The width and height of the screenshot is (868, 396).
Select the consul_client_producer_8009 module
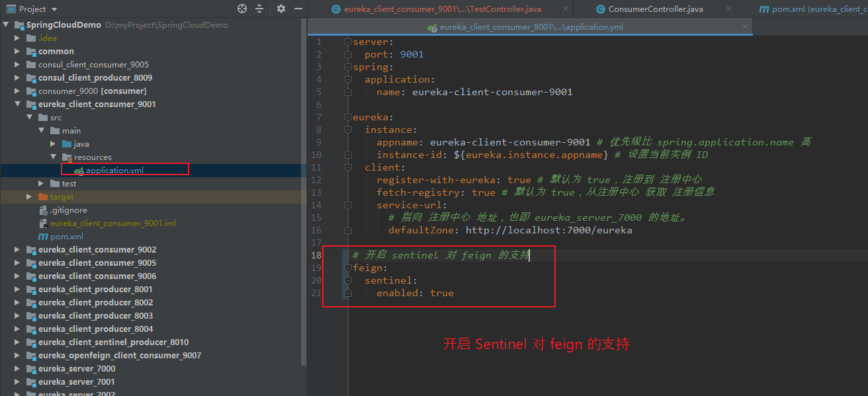95,78
